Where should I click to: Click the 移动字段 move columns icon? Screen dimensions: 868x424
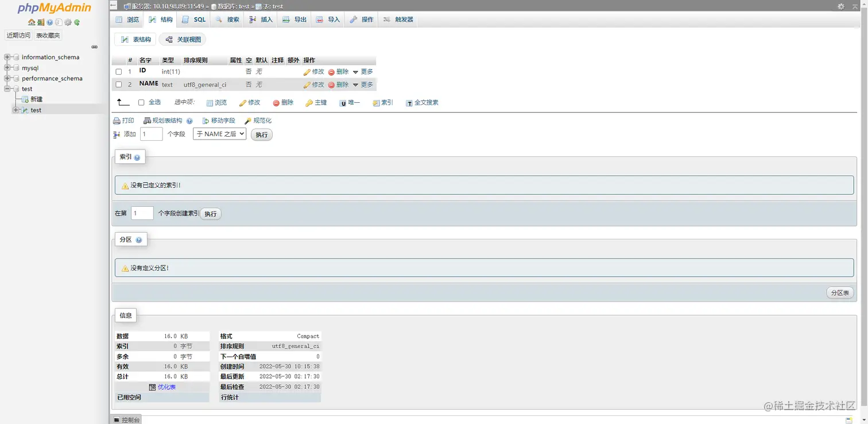pyautogui.click(x=206, y=121)
